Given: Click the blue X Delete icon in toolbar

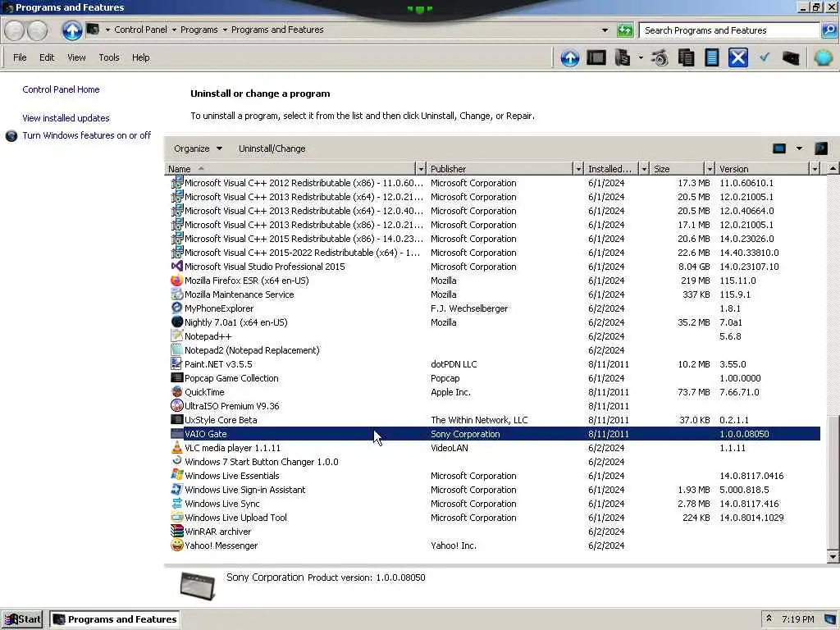Looking at the screenshot, I should pos(737,57).
